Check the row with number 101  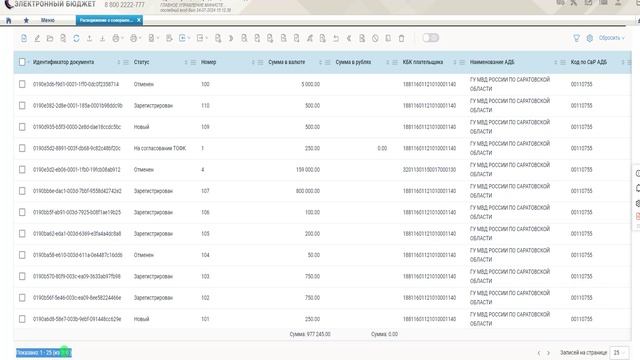[x=22, y=319]
